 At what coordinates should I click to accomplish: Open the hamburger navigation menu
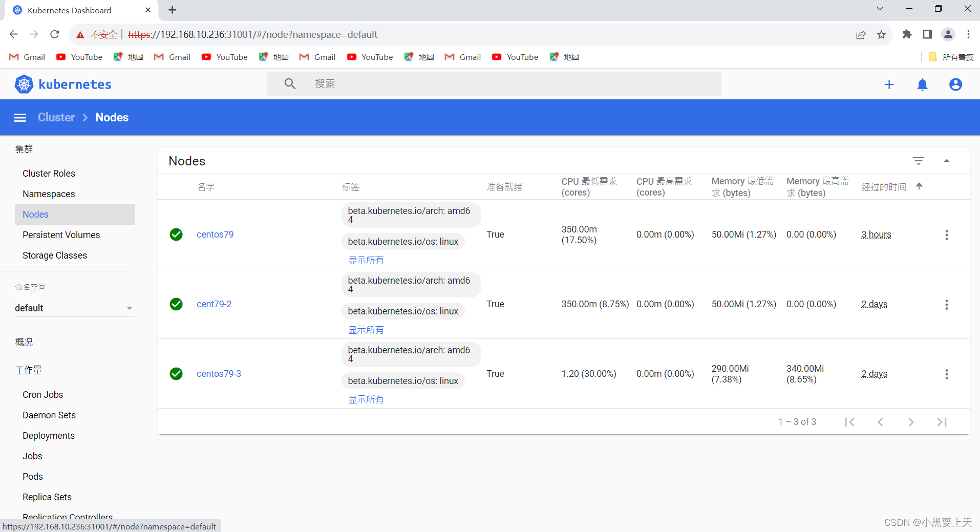(19, 117)
